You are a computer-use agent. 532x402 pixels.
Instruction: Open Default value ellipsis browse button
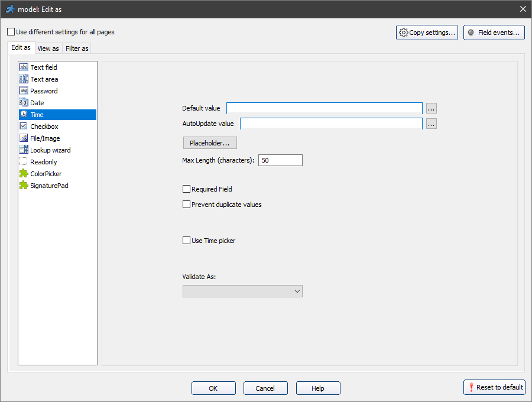pos(431,108)
